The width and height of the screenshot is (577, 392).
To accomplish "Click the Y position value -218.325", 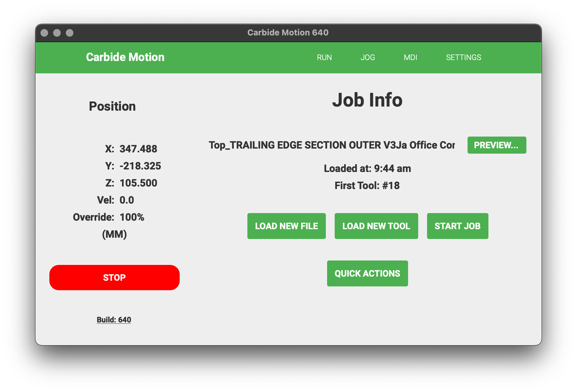I will click(x=140, y=166).
